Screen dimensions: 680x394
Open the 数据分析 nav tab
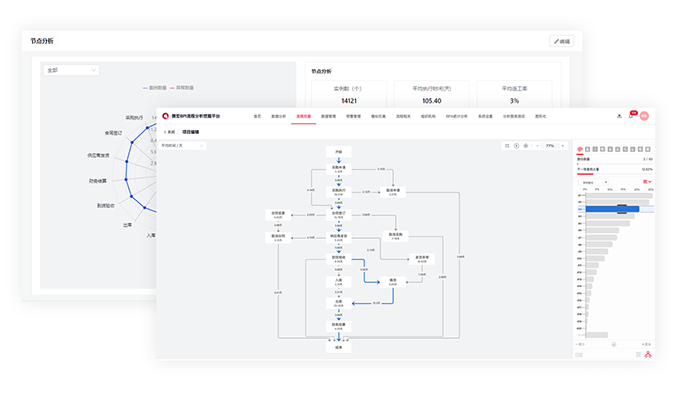(x=278, y=116)
